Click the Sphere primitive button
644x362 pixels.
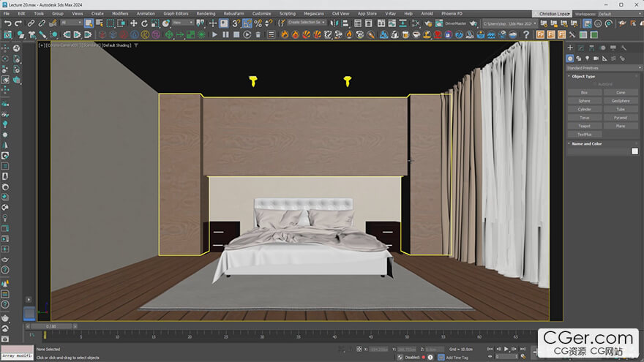pyautogui.click(x=584, y=101)
